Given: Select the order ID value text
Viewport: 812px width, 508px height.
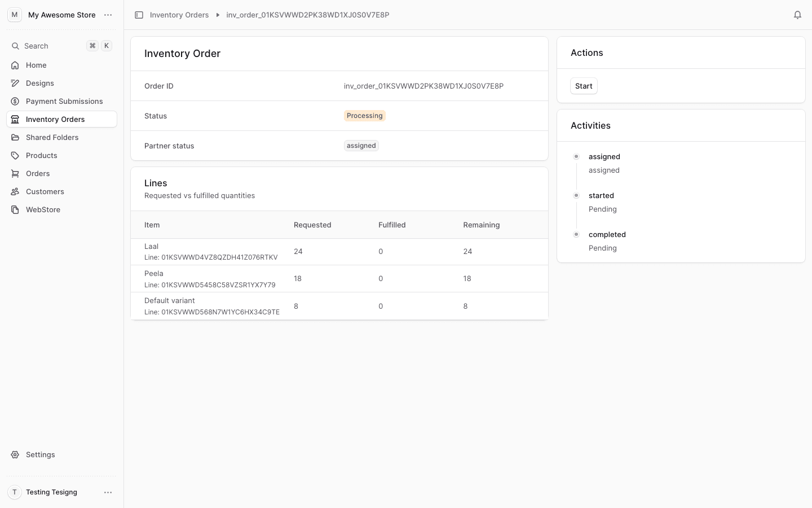Looking at the screenshot, I should pyautogui.click(x=423, y=86).
